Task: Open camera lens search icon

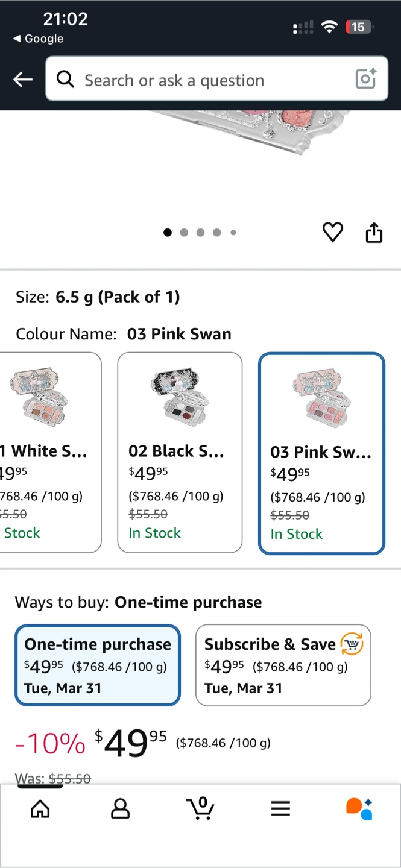Action: pyautogui.click(x=366, y=79)
